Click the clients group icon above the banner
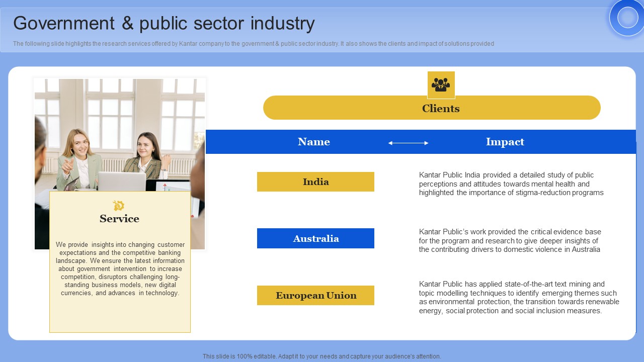Viewport: 644px width, 362px height. tap(441, 84)
